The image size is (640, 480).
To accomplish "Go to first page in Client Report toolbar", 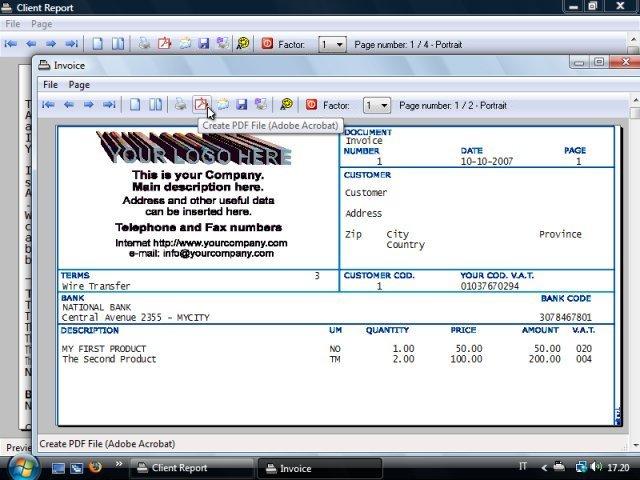I will coord(11,43).
